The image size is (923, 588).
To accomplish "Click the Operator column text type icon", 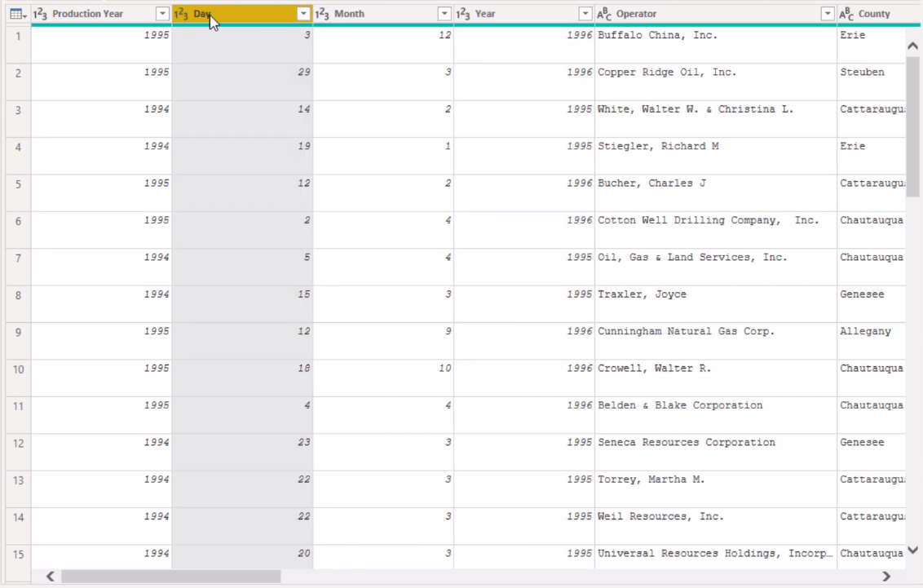I will pos(604,14).
